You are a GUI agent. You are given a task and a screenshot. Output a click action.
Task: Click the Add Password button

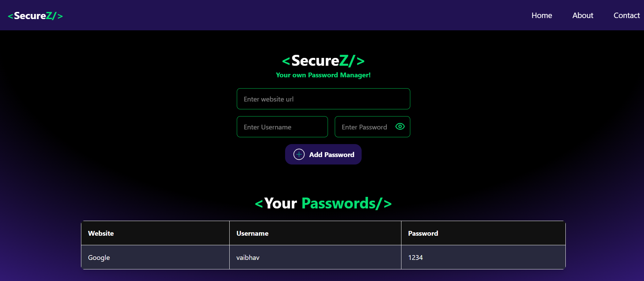pyautogui.click(x=323, y=154)
